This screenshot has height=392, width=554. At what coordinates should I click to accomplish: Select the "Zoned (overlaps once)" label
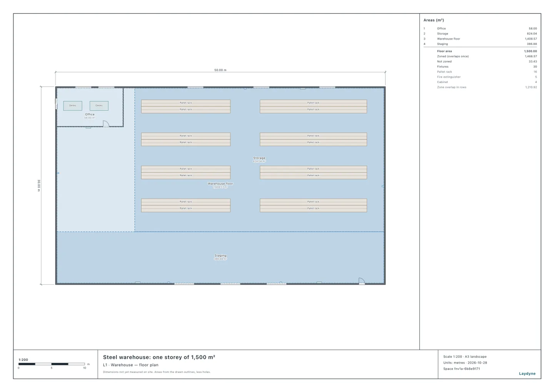click(x=453, y=56)
